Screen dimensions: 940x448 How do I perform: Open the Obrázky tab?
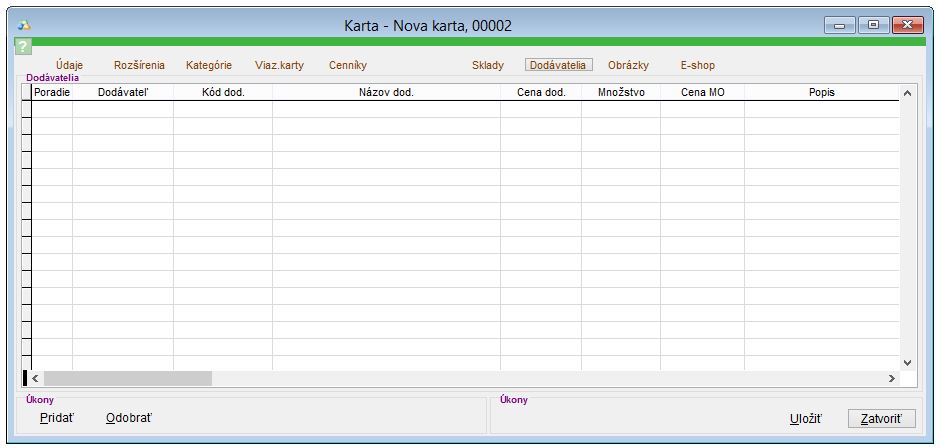[x=628, y=65]
